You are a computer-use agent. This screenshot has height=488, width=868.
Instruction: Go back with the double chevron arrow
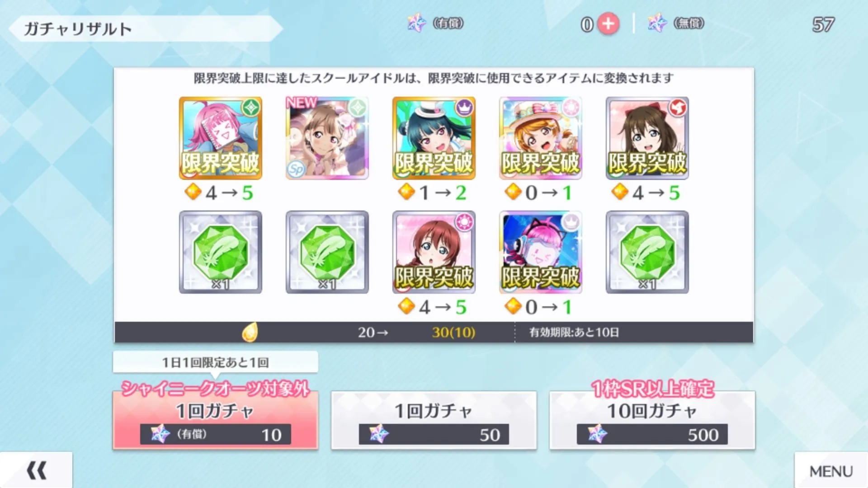click(36, 470)
